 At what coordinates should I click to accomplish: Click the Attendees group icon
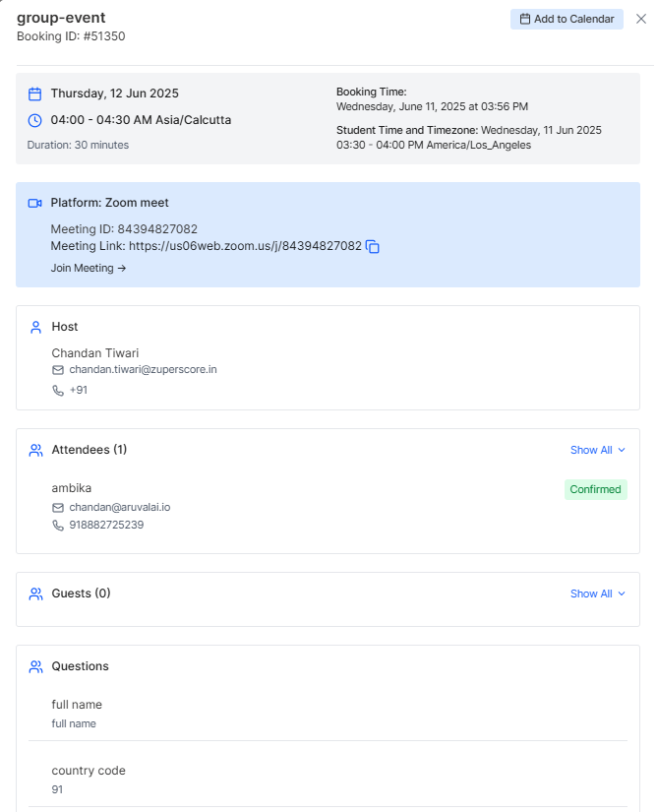point(35,450)
